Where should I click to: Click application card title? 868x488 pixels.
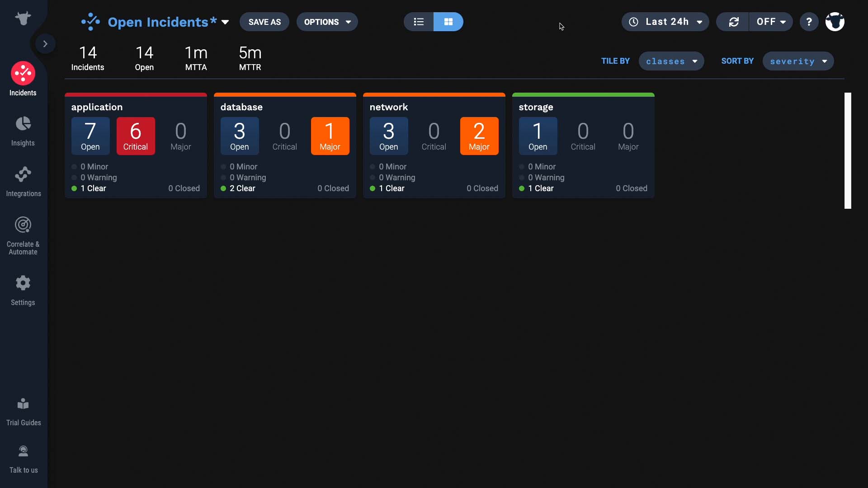tap(97, 107)
